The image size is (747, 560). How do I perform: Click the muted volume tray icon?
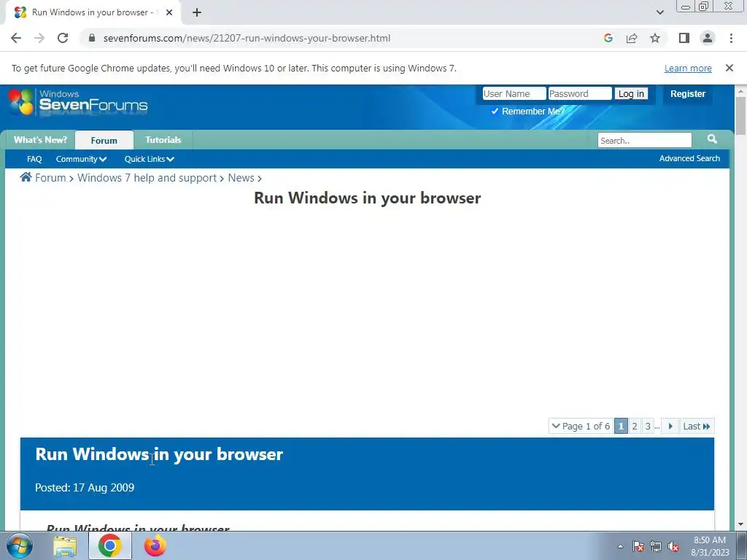(x=673, y=546)
